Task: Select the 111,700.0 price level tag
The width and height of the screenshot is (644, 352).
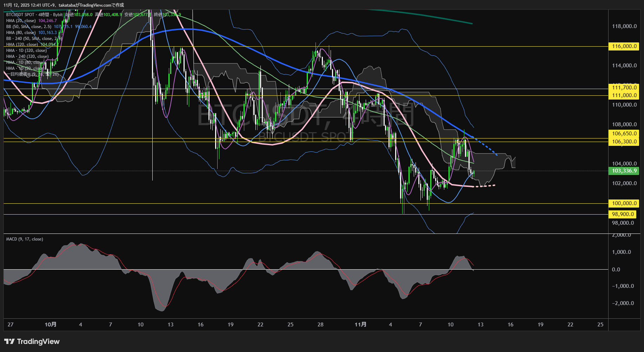Action: [624, 88]
